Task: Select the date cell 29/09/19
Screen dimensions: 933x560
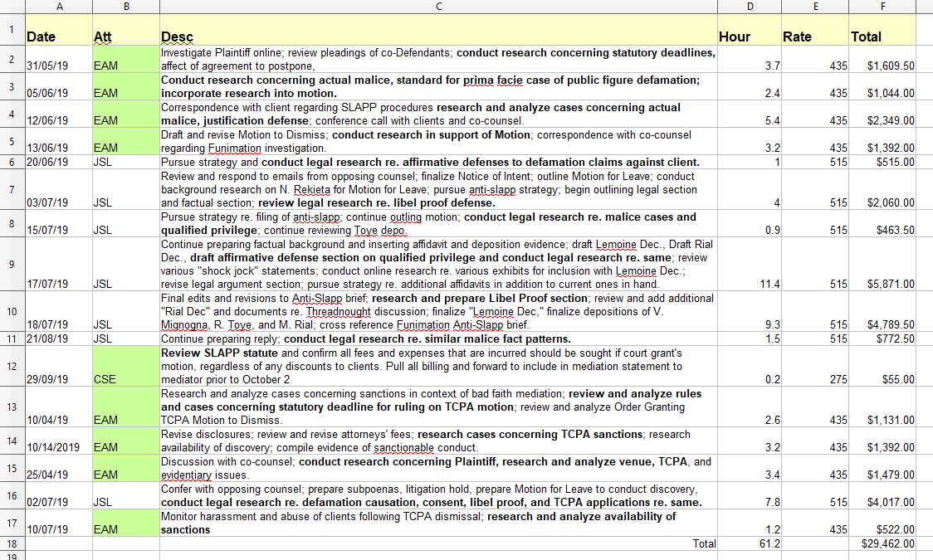Action: click(x=59, y=366)
